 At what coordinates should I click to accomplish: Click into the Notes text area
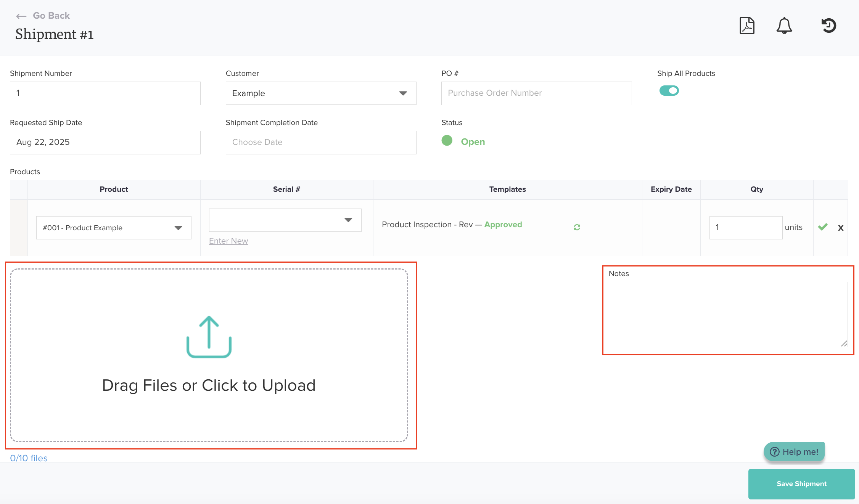[x=728, y=315]
